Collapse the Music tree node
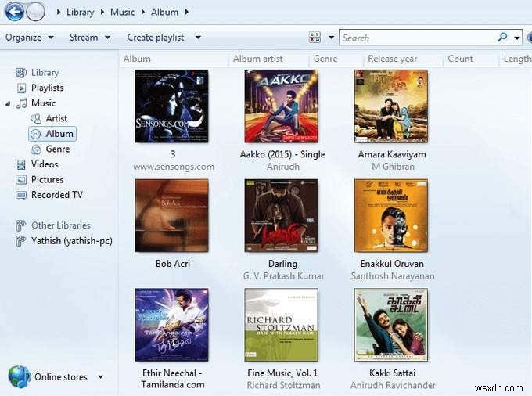This screenshot has height=396, width=532. [8, 103]
